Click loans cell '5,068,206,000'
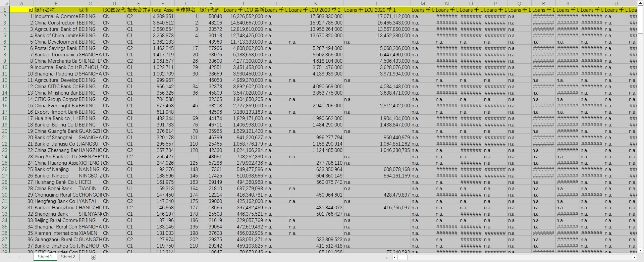 [x=377, y=48]
